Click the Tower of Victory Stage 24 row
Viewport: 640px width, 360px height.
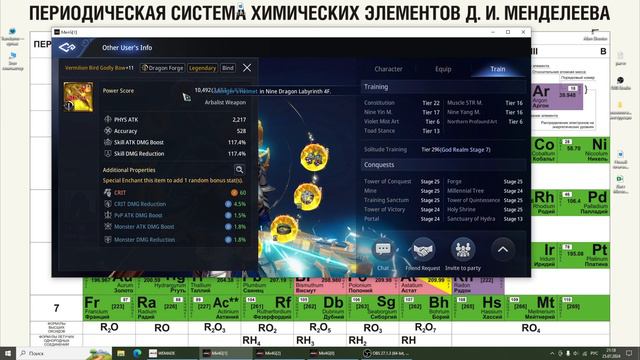[402, 210]
